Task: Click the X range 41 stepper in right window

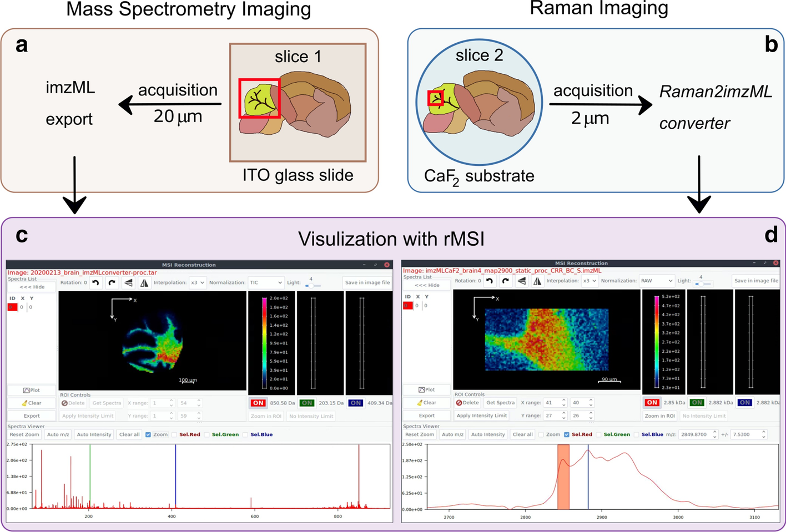Action: coord(555,403)
